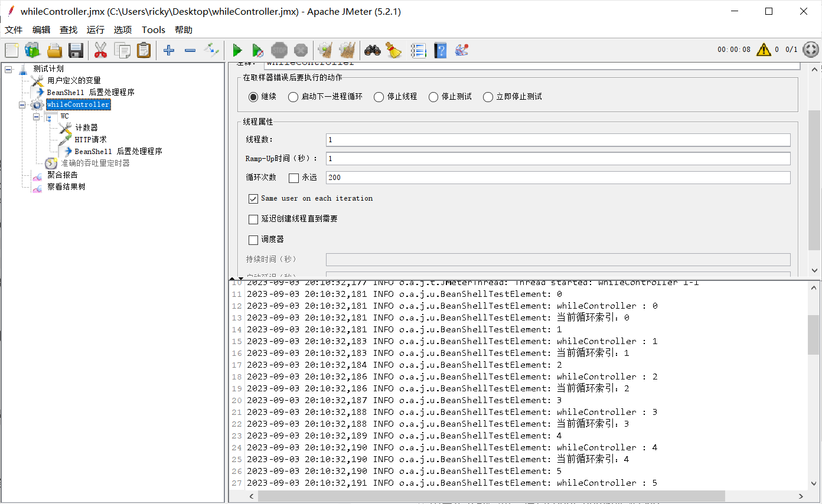Select the 停止线程 radio button
This screenshot has width=822, height=504.
pos(379,97)
